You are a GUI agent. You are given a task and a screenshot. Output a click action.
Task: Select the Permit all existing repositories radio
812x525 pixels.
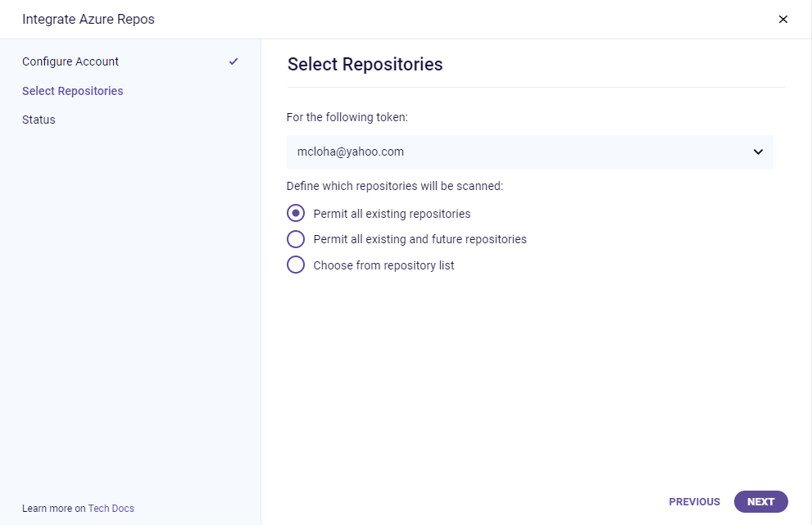pos(296,214)
